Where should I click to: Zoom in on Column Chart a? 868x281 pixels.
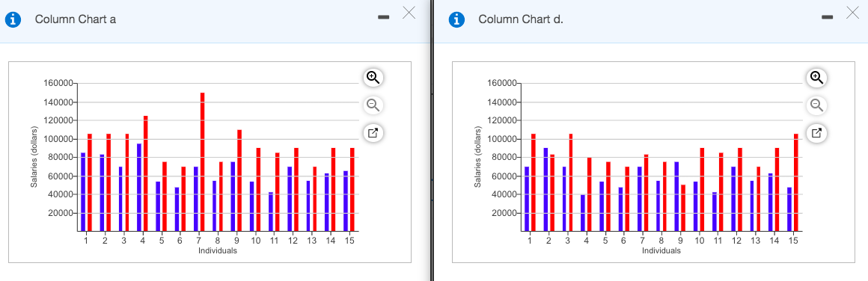point(373,78)
